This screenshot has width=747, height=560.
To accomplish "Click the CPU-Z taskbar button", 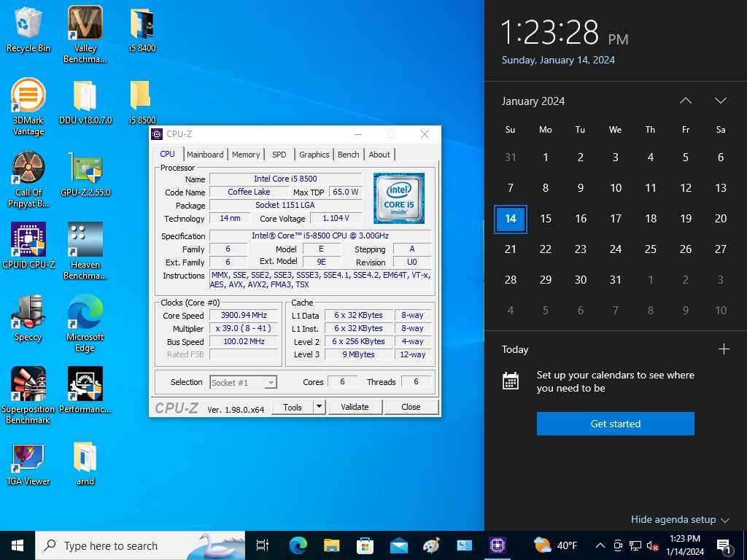I will [498, 545].
